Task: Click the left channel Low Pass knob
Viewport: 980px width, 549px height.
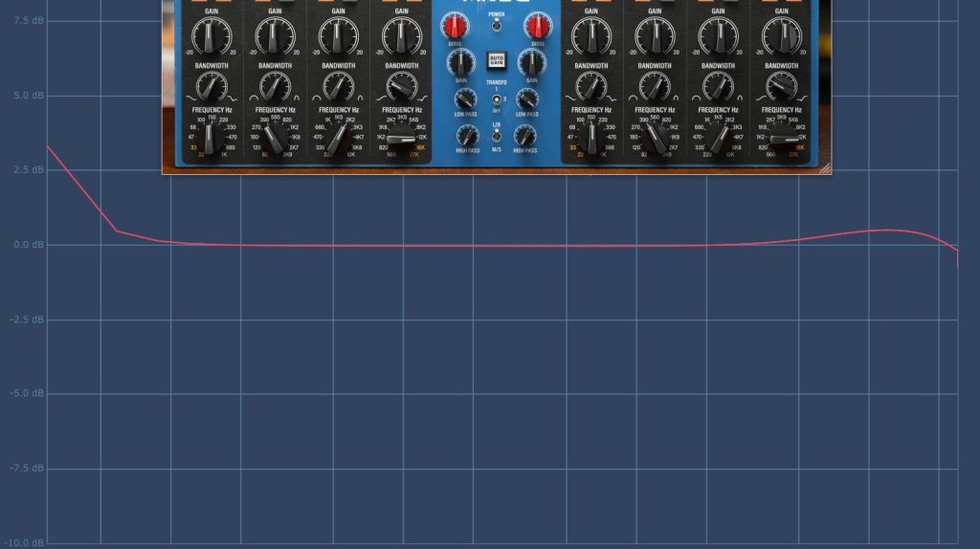Action: click(465, 99)
